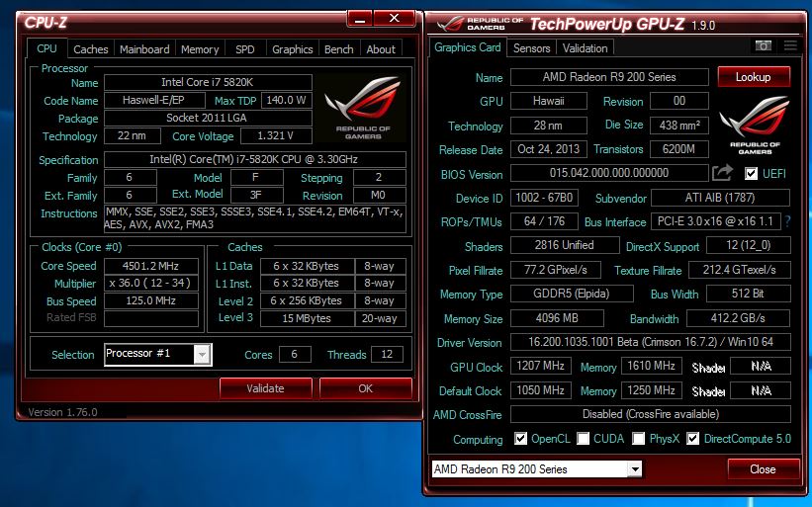Click the Core Voltage 1.321 V value
Viewport: 812px width, 507px height.
click(276, 136)
